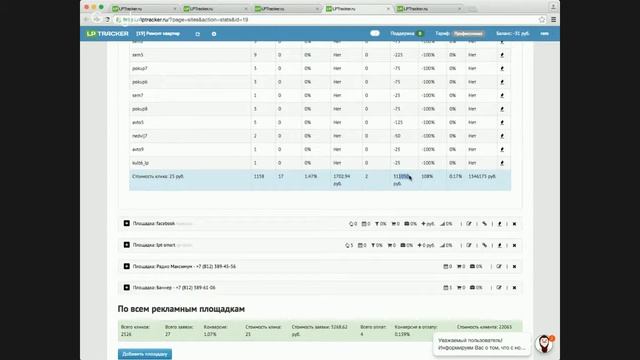Click the edit icon in sem5 row

click(502, 55)
